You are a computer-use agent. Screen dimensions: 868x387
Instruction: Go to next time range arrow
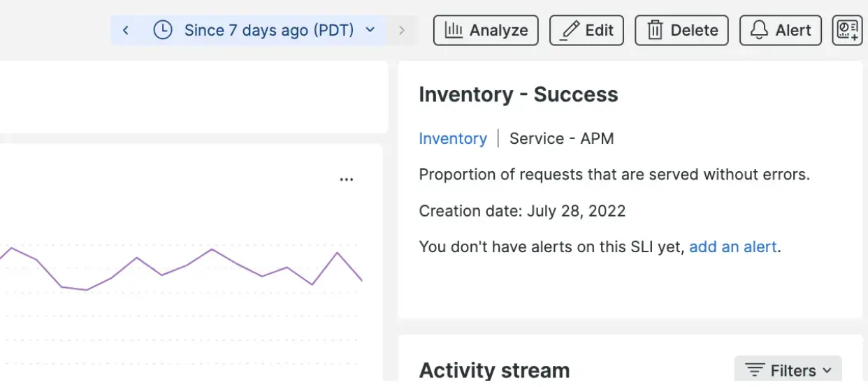click(401, 30)
